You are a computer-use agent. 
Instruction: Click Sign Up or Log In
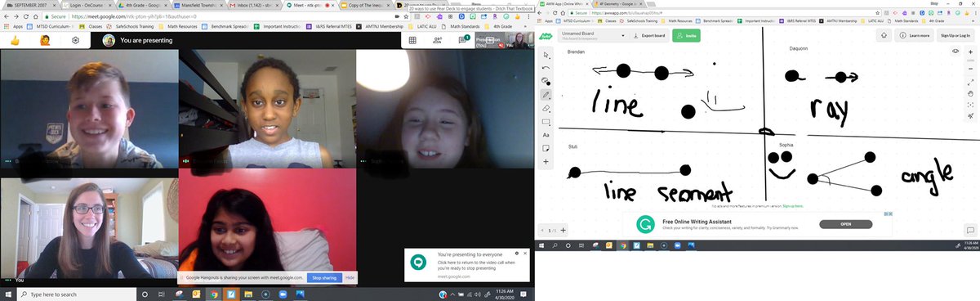pos(955,36)
